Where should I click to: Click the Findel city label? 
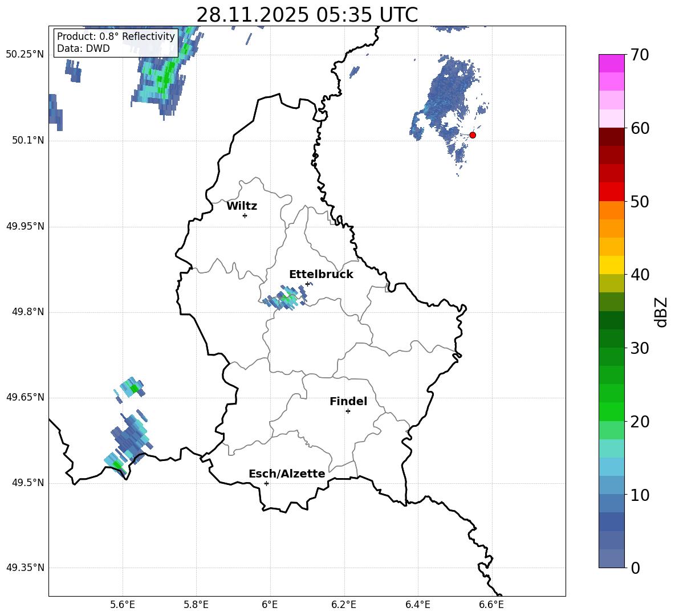point(348,401)
